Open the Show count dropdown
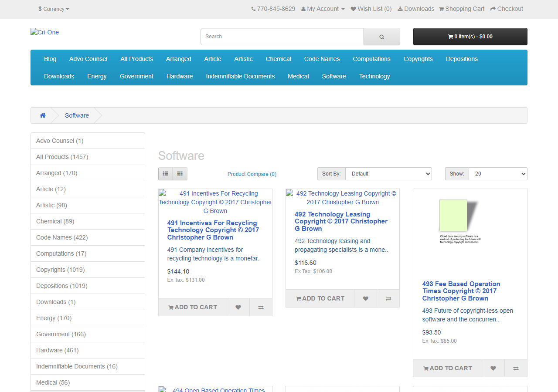Screen dimensions: 558x392 pyautogui.click(x=498, y=174)
